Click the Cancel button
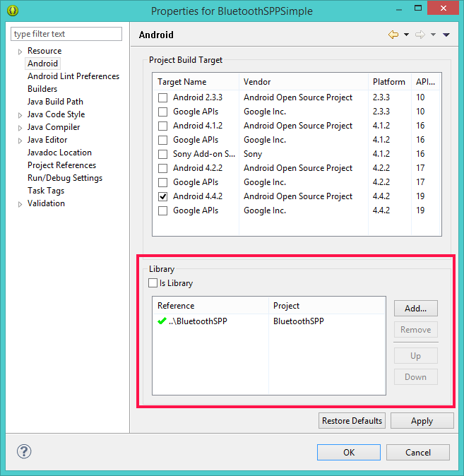This screenshot has width=464, height=476. 418,452
